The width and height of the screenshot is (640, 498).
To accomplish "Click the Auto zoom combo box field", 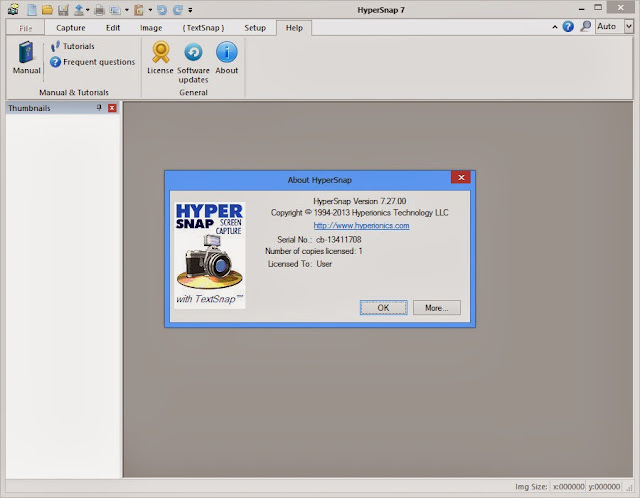I will point(610,27).
